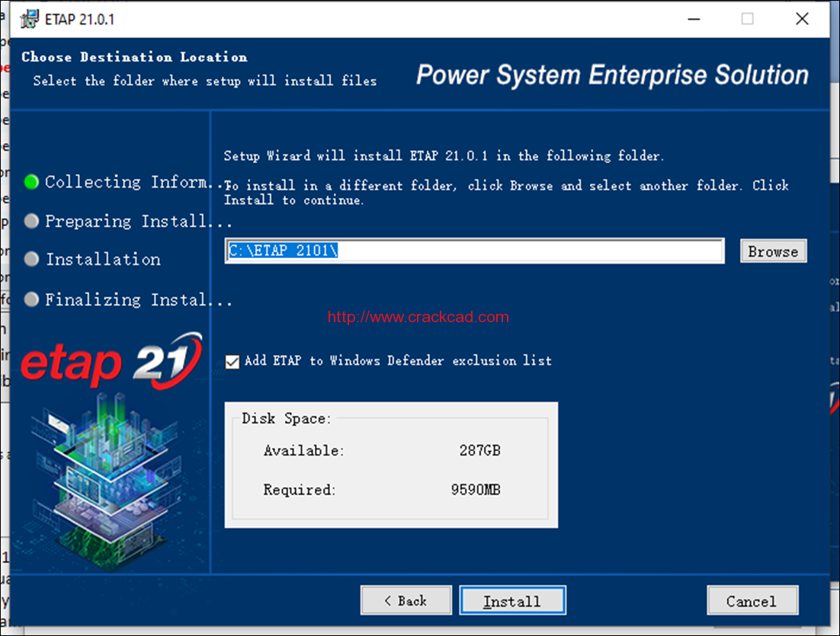The height and width of the screenshot is (636, 840).
Task: Click the 'ETAP 21.0.1' window title
Action: [x=79, y=20]
